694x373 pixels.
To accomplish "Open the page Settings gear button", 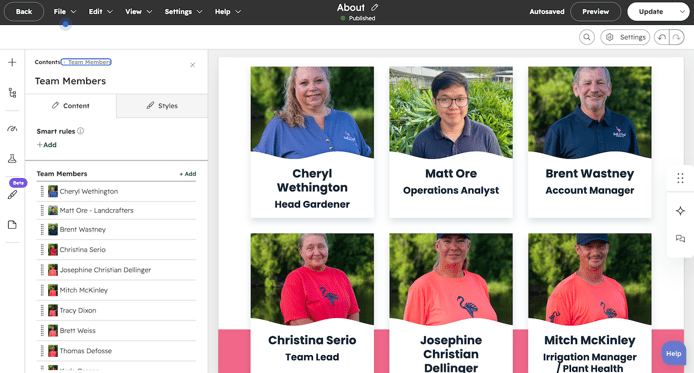I will click(625, 37).
